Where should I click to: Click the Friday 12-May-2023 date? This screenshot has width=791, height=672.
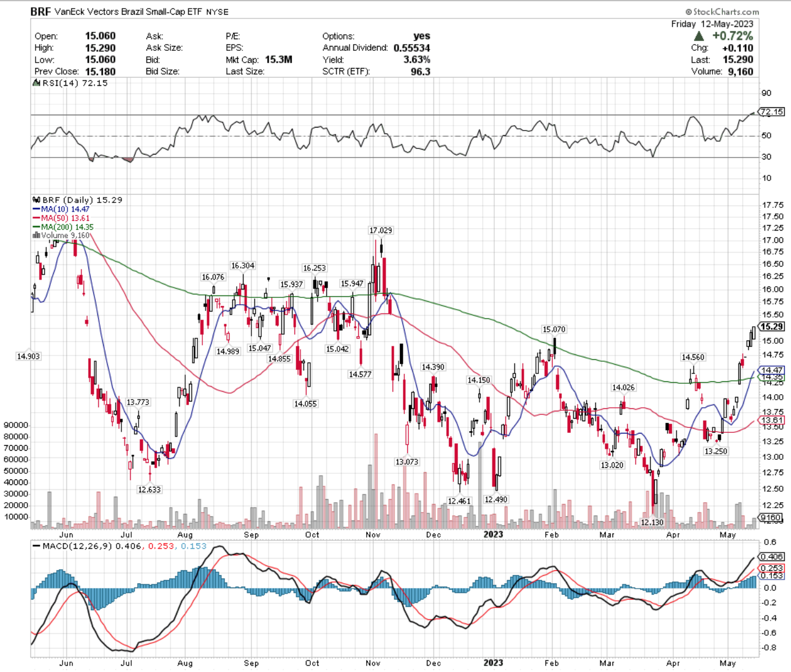[712, 24]
